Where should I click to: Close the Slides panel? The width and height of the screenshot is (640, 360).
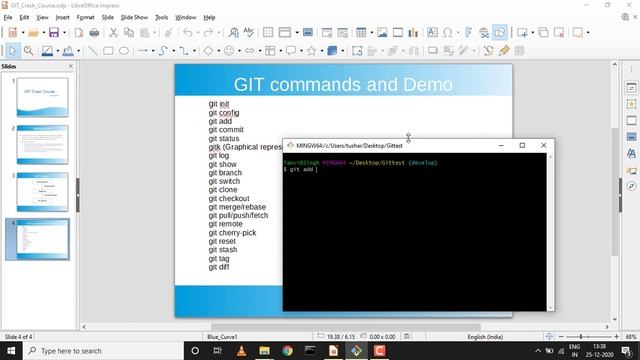[x=71, y=66]
